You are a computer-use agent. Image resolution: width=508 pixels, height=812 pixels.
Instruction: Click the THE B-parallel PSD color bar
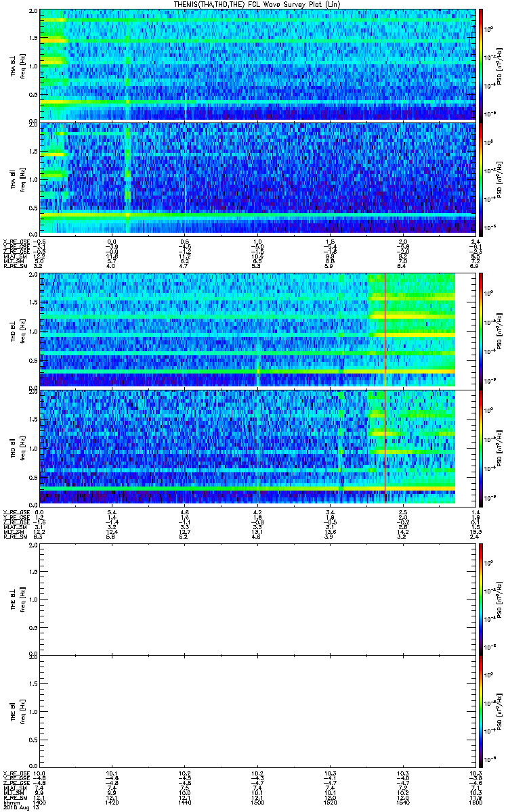coord(481,711)
